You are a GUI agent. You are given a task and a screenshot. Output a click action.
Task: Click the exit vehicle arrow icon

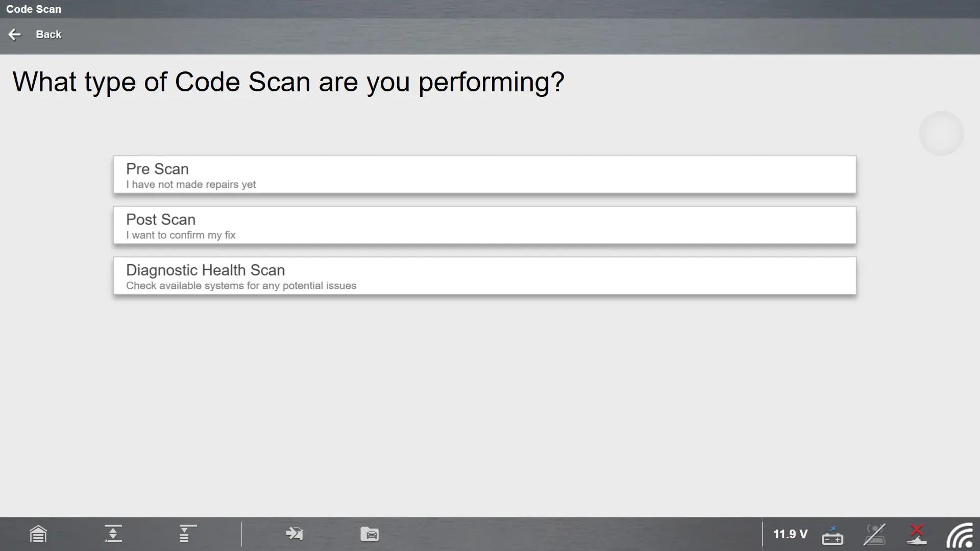point(295,534)
